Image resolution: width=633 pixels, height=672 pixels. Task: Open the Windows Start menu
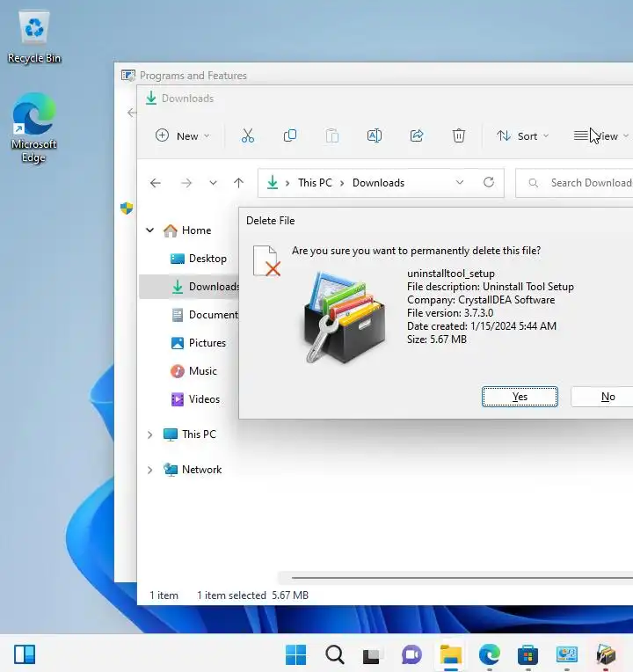295,655
